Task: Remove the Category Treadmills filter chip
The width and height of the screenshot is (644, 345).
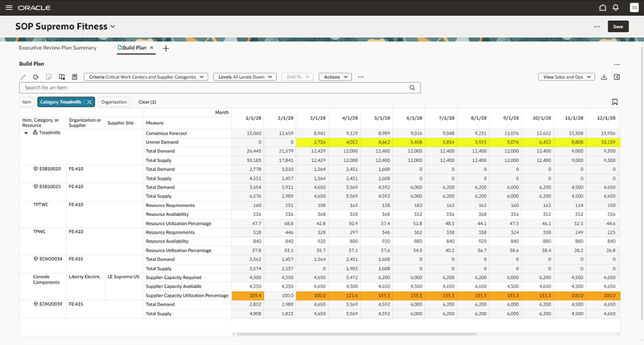Action: tap(89, 102)
